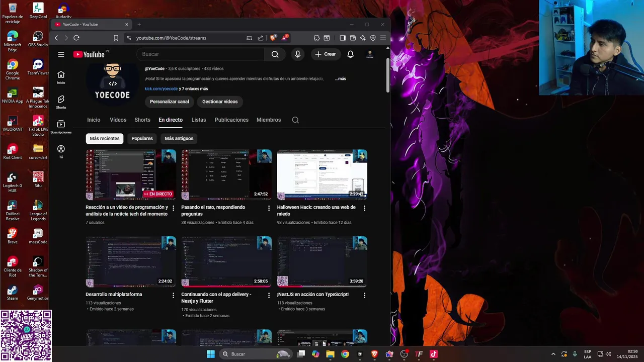This screenshot has height=362, width=644.
Task: Open YouTube notifications bell
Action: click(351, 54)
